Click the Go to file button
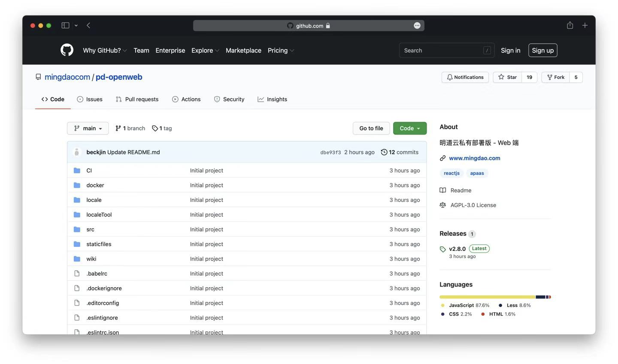Image resolution: width=618 pixels, height=364 pixels. click(x=371, y=128)
